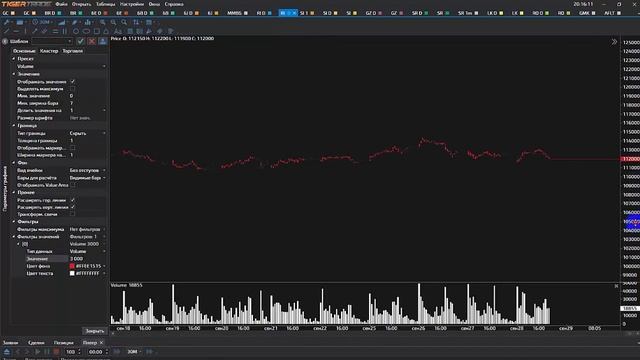Viewport: 640px width, 360px height.
Task: Open the Сделки bottom tab
Action: [x=36, y=342]
